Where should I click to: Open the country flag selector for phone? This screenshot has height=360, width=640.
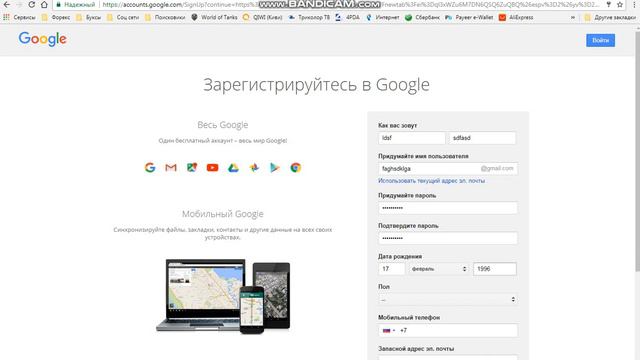(389, 330)
